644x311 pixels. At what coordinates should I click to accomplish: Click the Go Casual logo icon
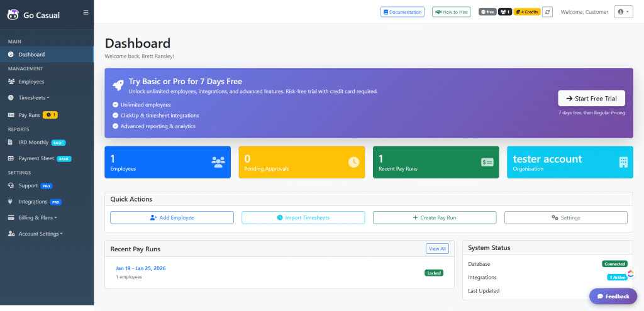(x=12, y=15)
